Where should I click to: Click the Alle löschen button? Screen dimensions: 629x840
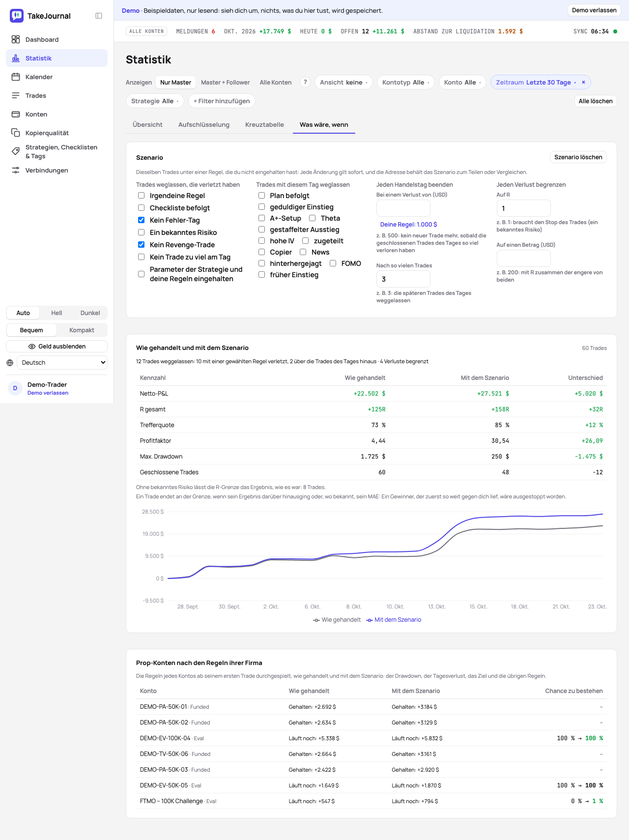tap(596, 101)
